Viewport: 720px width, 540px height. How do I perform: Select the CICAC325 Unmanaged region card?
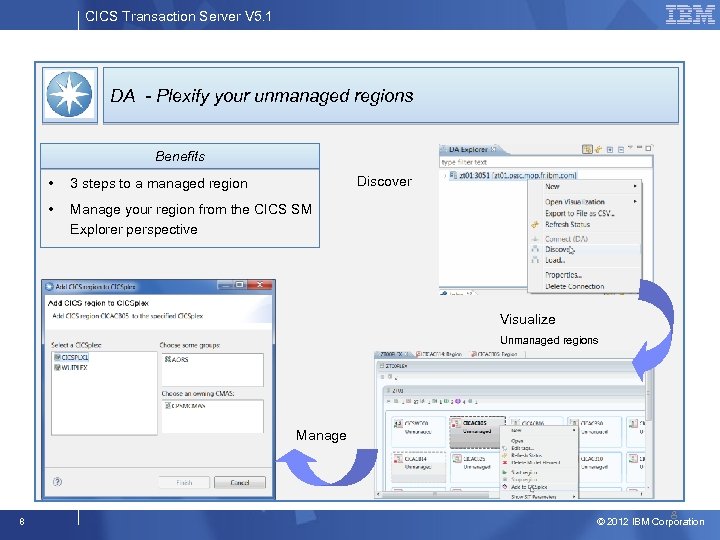pos(475,467)
